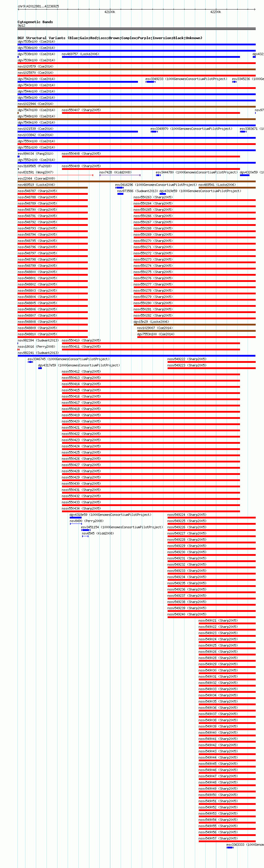264x868 pixels.
Task: Select the esv22064 (Conrad2009) label
Action: pyautogui.click(x=36, y=178)
